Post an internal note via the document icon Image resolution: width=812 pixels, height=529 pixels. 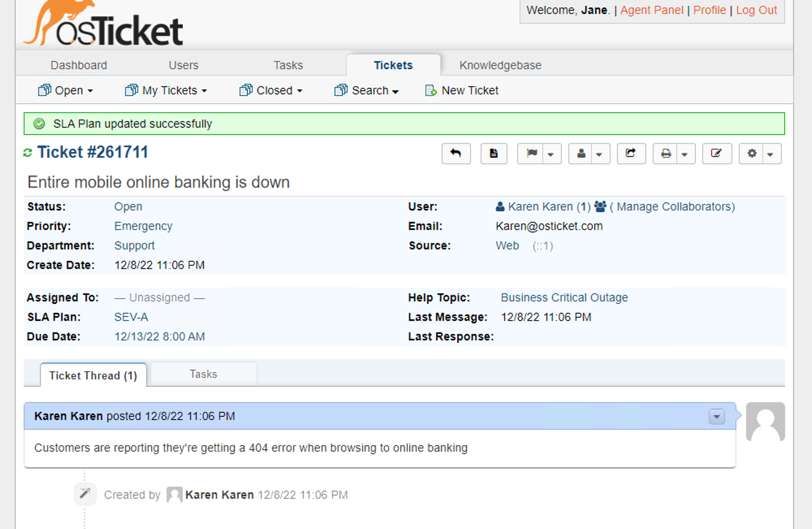(493, 154)
